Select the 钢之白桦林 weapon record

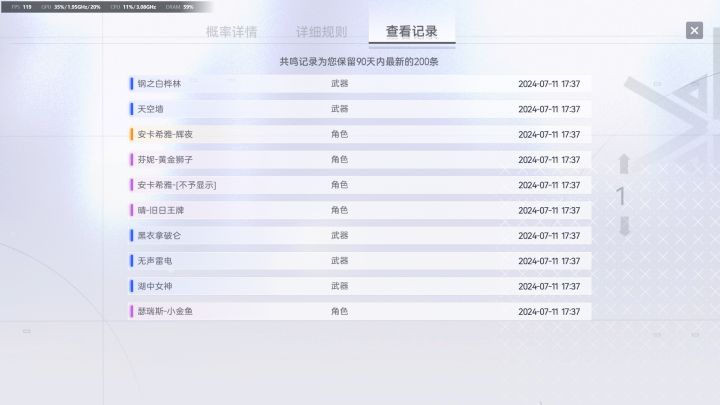click(360, 84)
